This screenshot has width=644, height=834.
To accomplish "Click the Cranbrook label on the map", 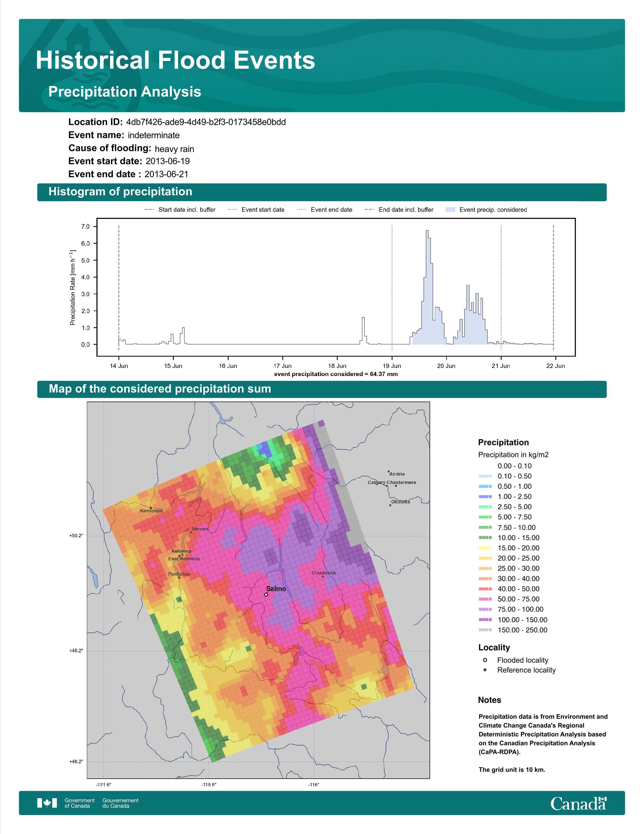I will (x=324, y=573).
